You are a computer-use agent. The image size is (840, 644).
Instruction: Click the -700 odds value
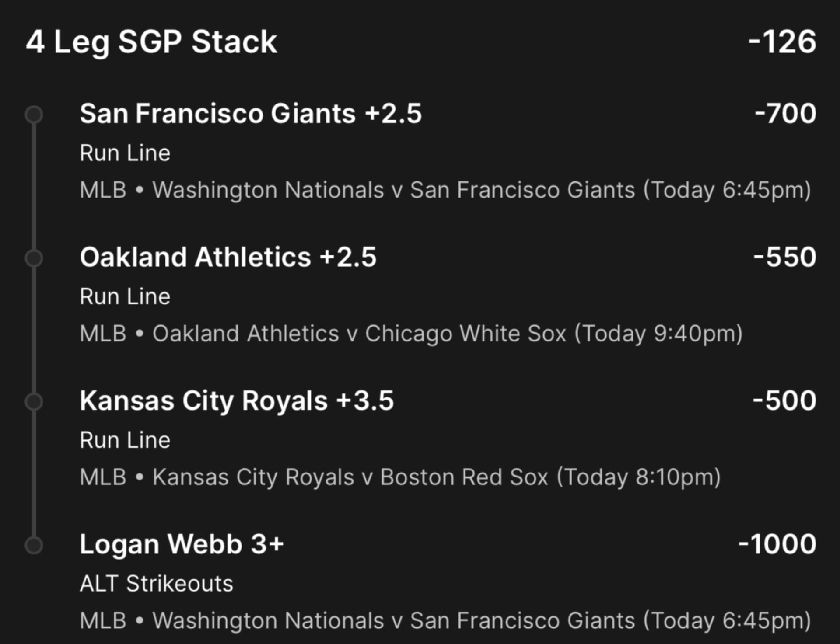click(x=785, y=114)
